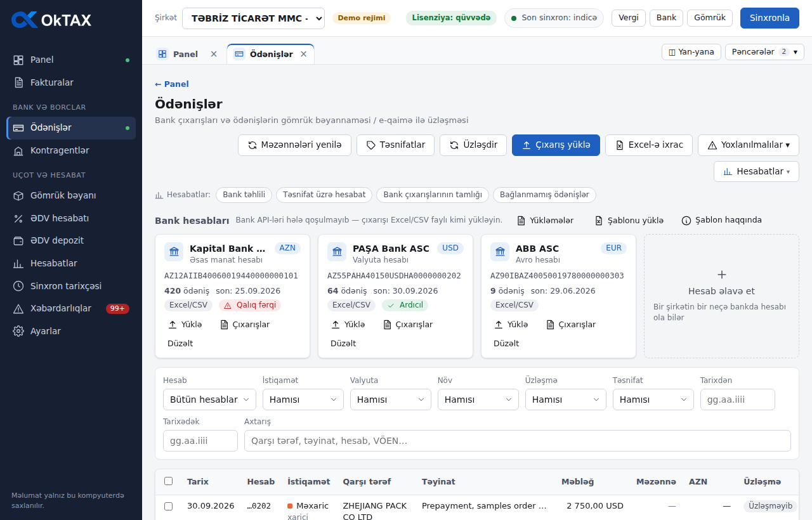This screenshot has height=520, width=812.
Task: Open ƏDV depozit page
Action: coord(71,240)
